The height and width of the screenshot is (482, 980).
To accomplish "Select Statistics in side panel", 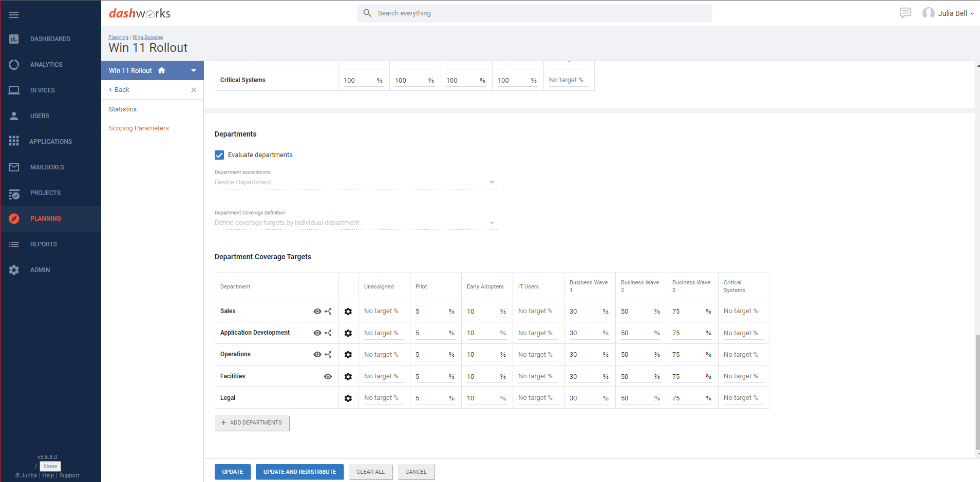I will coord(123,109).
